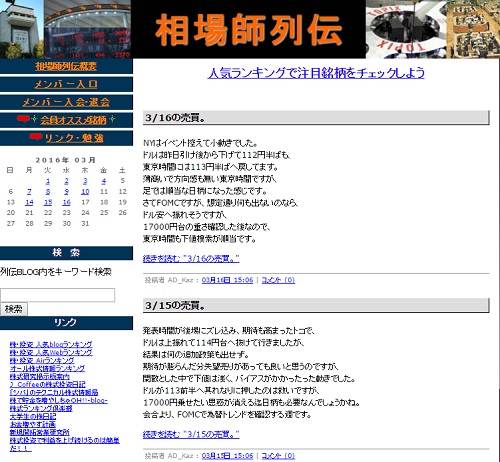Screen dimensions: 500x462
Task: Open オール株式情報ランキング link
Action: coord(47,368)
